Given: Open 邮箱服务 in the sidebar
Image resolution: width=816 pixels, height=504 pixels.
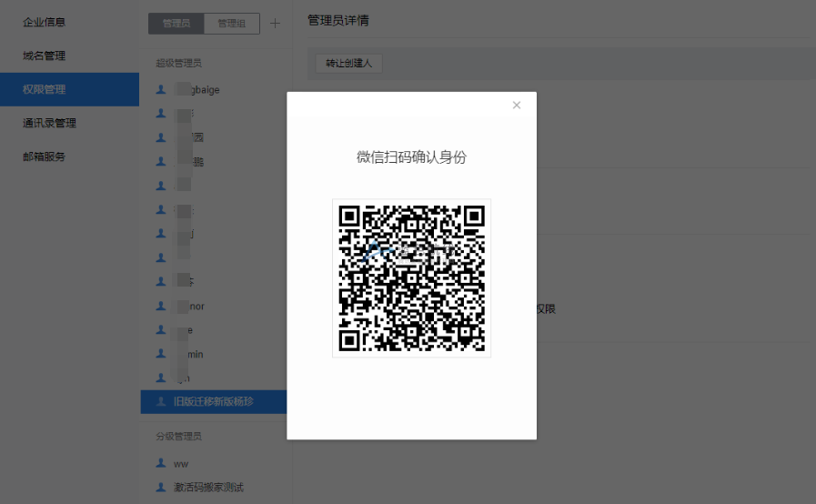Looking at the screenshot, I should point(45,156).
